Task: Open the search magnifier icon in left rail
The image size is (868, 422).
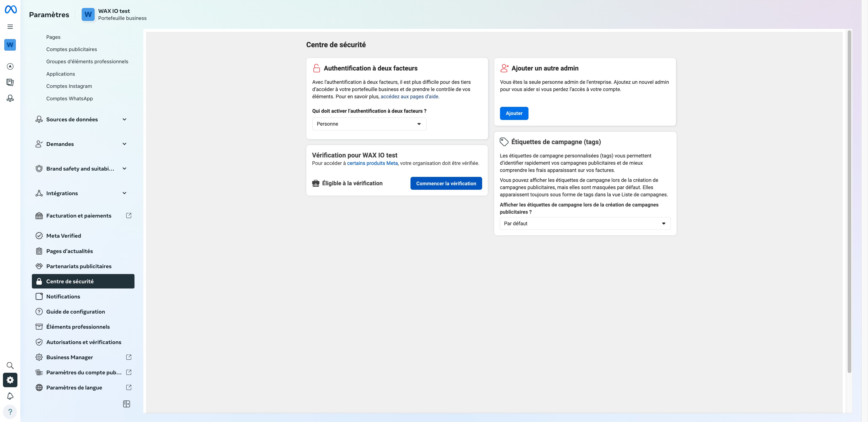Action: coord(10,366)
